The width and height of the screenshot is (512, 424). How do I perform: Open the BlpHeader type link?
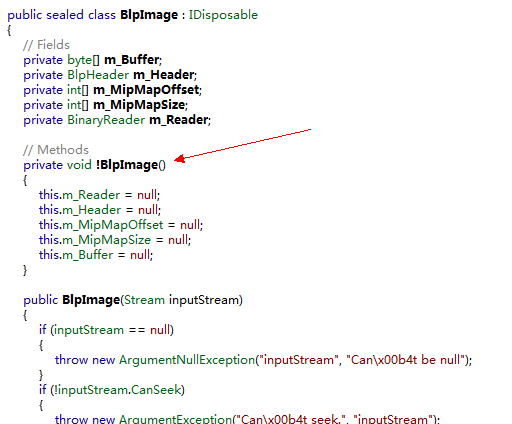98,75
